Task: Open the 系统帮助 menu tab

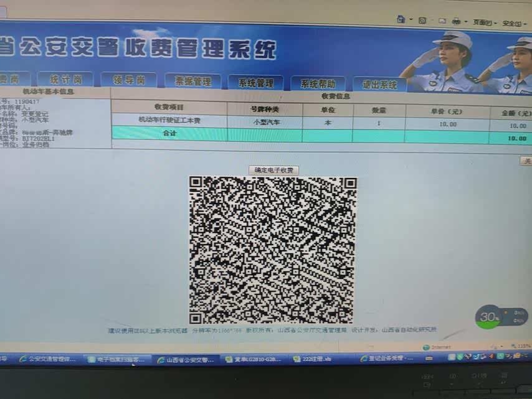Action: pos(318,83)
